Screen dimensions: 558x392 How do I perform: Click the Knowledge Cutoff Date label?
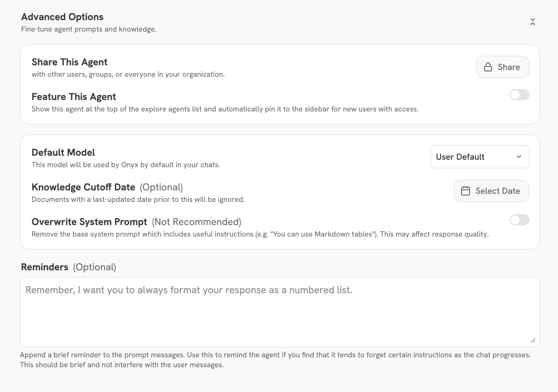pos(83,187)
